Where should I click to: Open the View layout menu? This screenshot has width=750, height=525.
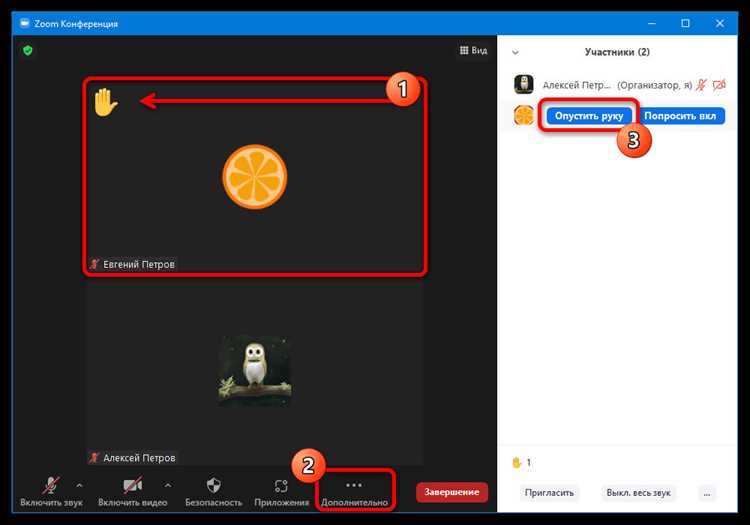(473, 50)
